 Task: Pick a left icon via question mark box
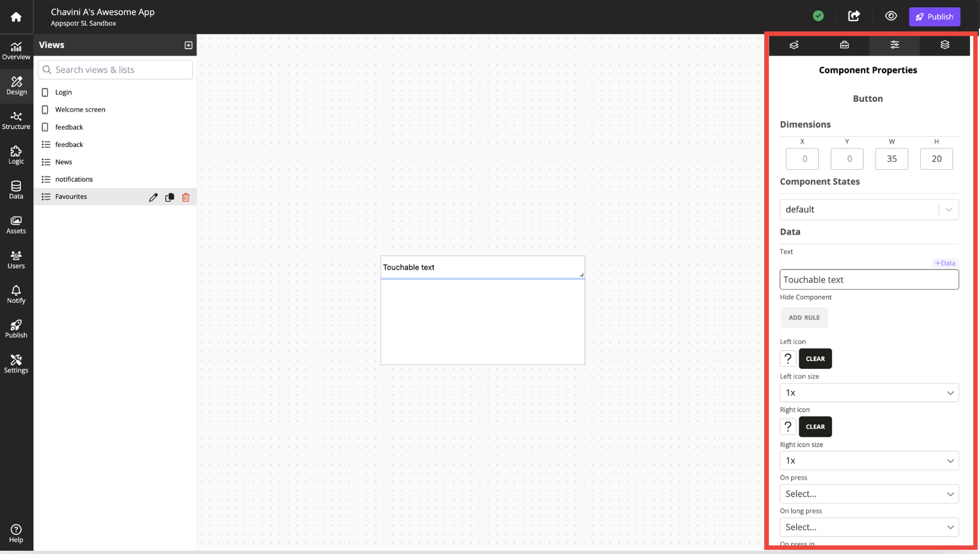click(x=788, y=359)
